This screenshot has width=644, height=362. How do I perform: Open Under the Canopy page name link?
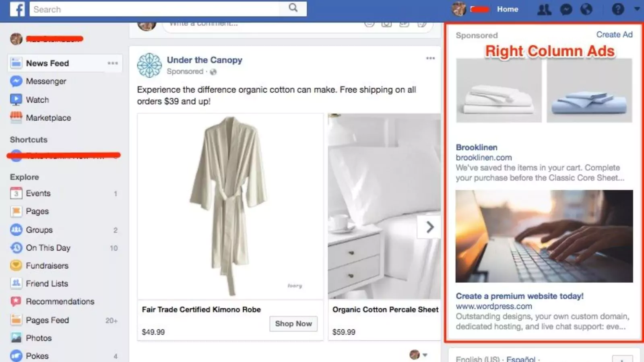point(204,60)
